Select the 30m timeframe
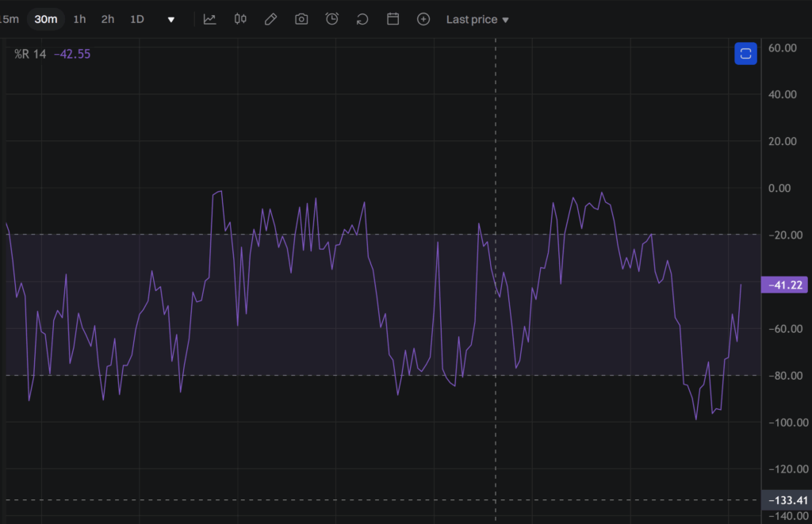This screenshot has height=524, width=812. tap(46, 19)
